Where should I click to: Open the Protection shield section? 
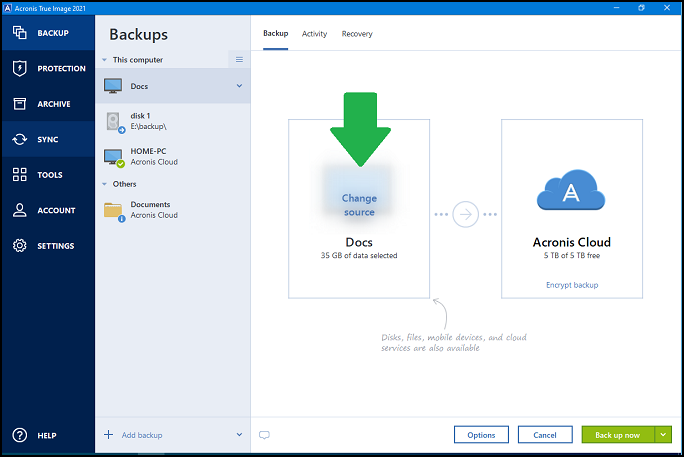[x=47, y=69]
